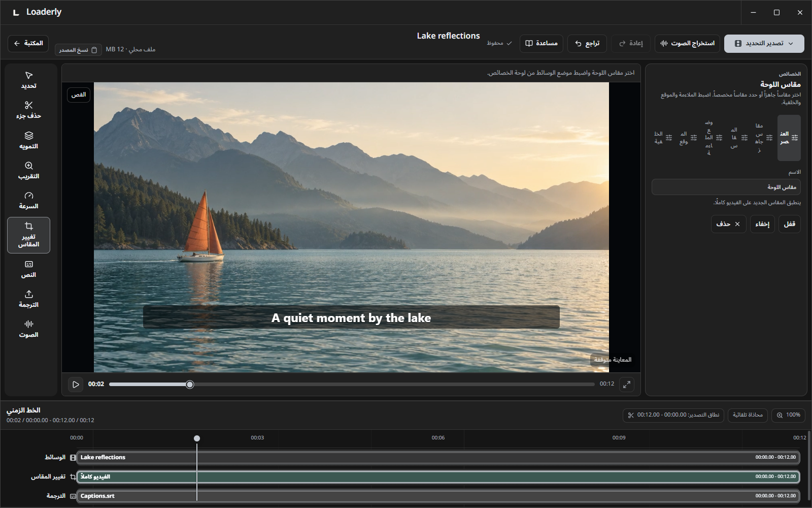Click the الترجمة track captions icon
The width and height of the screenshot is (812, 508).
73,496
